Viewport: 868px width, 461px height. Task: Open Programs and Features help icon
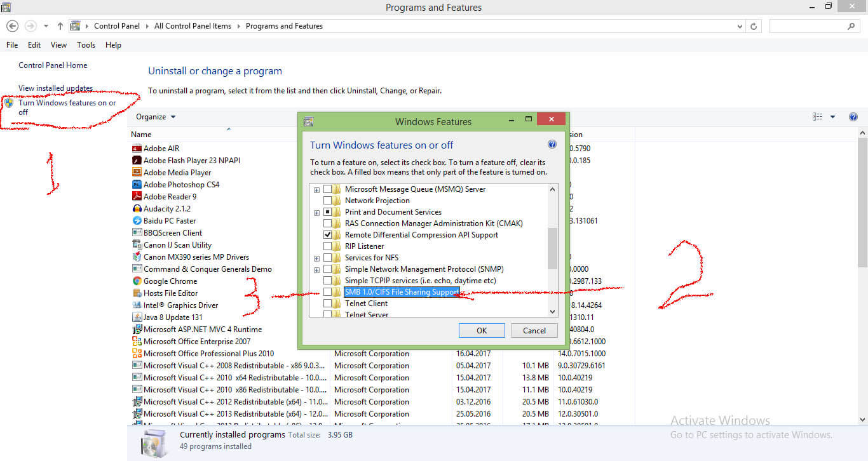[853, 117]
